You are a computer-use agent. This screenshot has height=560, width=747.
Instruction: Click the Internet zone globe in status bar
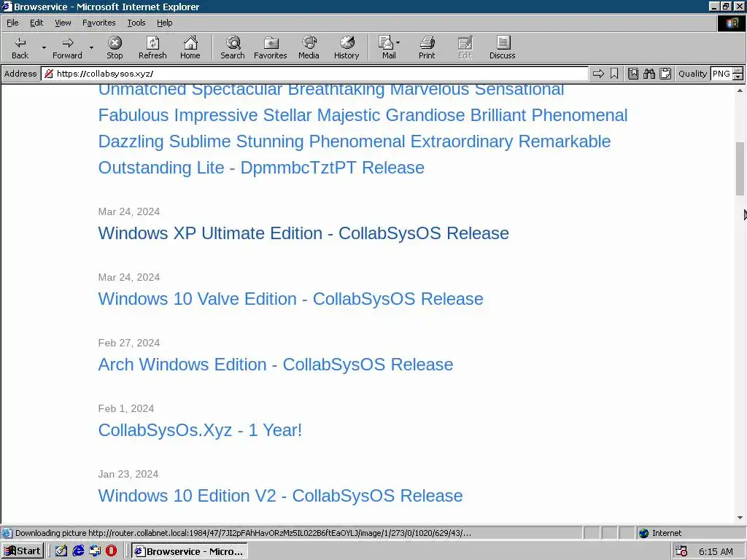pyautogui.click(x=643, y=533)
